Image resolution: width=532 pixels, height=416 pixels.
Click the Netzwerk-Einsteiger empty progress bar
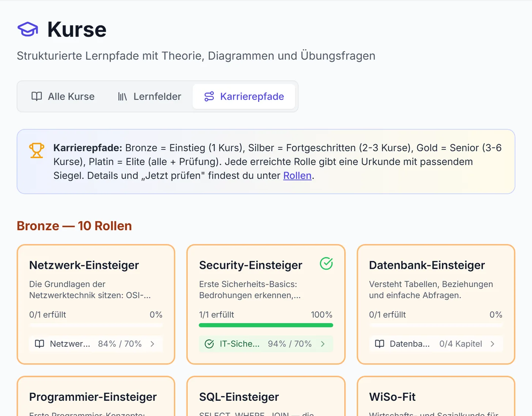96,325
